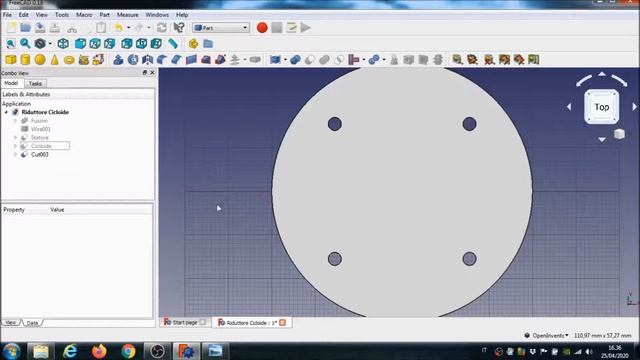The width and height of the screenshot is (640, 360).
Task: Expand the Statore tree item
Action: [x=15, y=138]
